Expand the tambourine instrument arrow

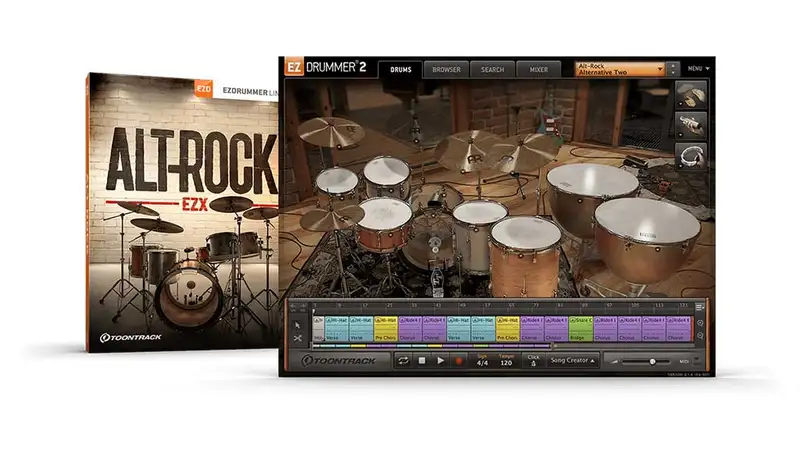(x=681, y=166)
